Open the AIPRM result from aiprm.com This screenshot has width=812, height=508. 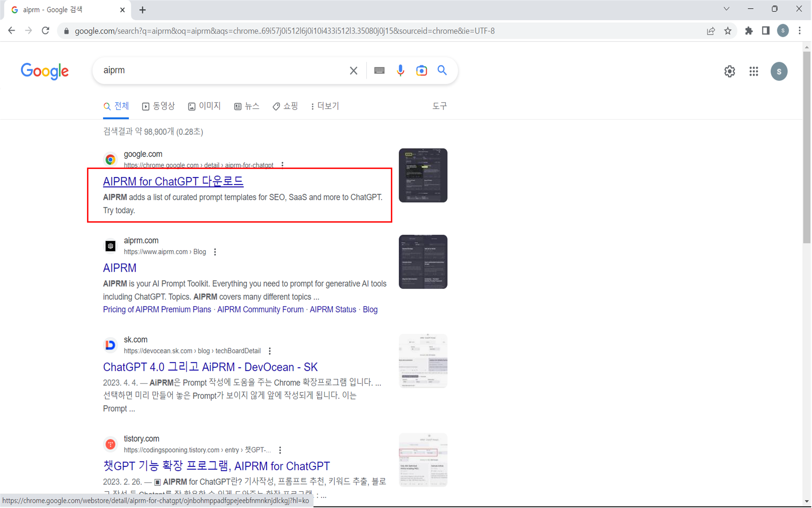click(119, 268)
